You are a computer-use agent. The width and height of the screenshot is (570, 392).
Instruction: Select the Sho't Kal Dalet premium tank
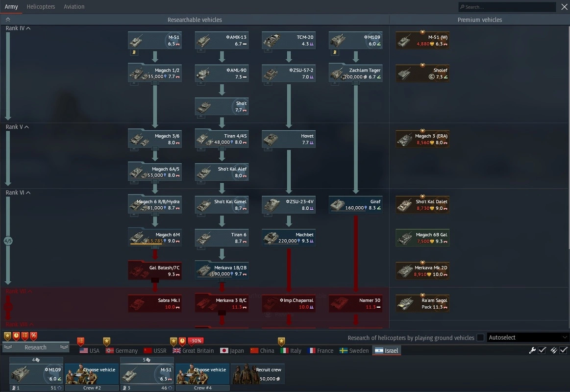coord(422,204)
